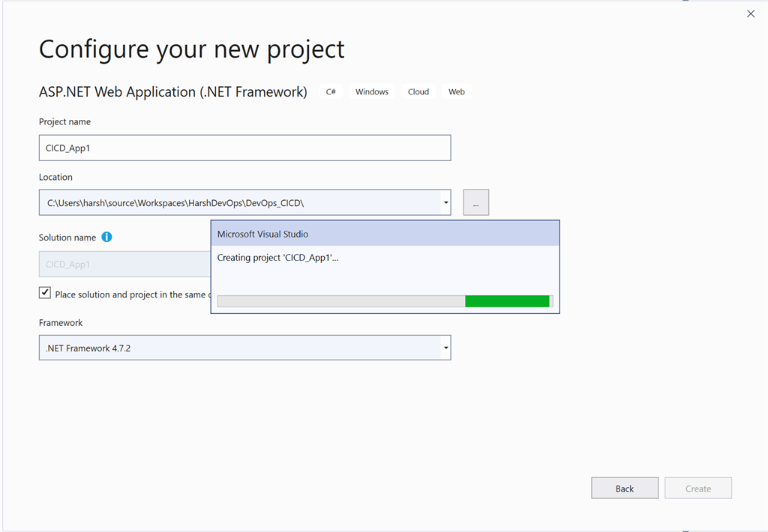Click the Solution name info icon

click(x=106, y=237)
